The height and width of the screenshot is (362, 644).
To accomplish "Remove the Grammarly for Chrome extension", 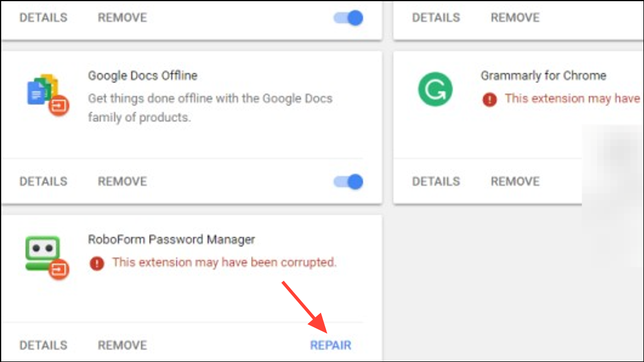I will 515,182.
